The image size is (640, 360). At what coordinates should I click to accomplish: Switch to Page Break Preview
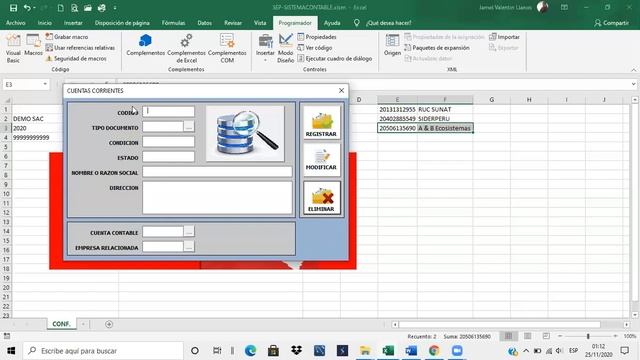546,336
